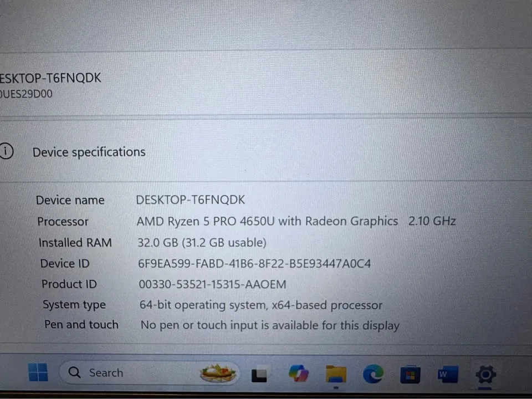Click the magnifier icon in the Search bar
The width and height of the screenshot is (532, 399).
click(74, 372)
